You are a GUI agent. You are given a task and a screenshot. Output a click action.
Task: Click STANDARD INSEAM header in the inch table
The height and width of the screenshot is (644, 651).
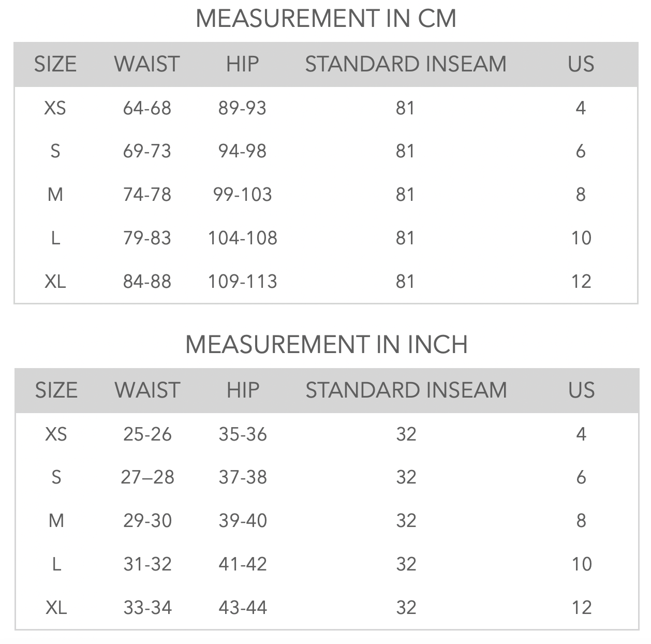pos(406,390)
